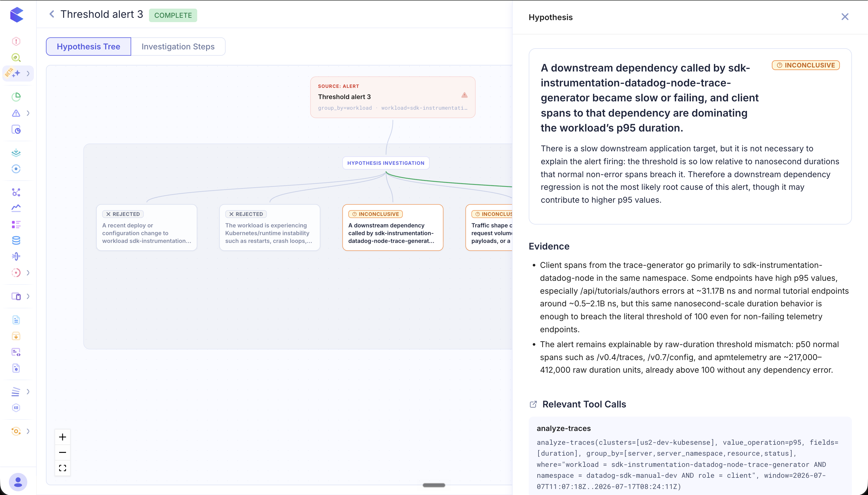Click the external link icon by Relevant Tool Calls
This screenshot has height=495, width=868.
tap(533, 404)
